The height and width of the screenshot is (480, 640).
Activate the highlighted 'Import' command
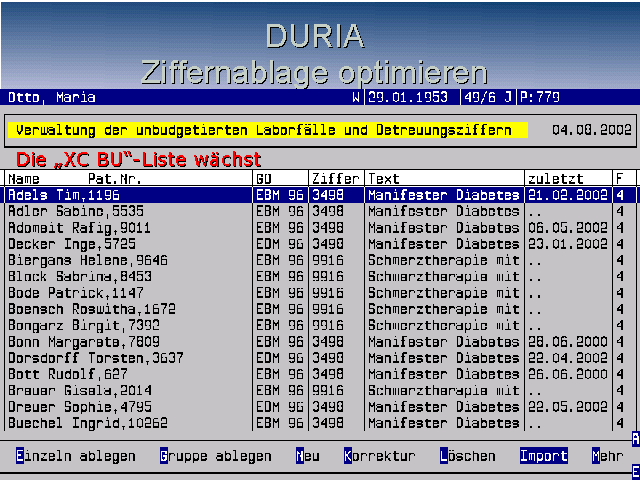[544, 456]
